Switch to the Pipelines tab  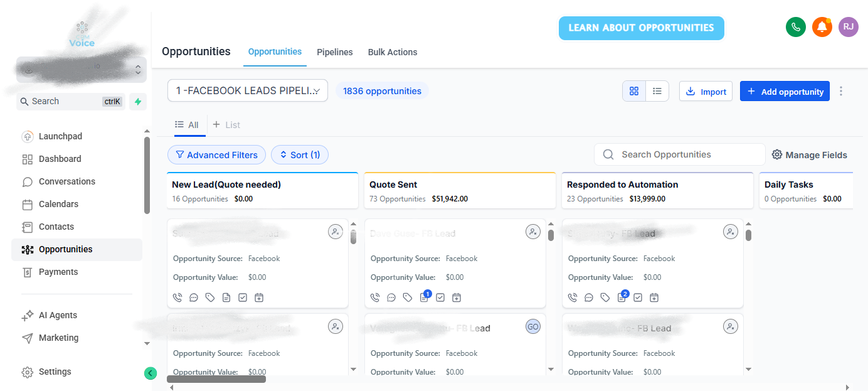tap(335, 52)
